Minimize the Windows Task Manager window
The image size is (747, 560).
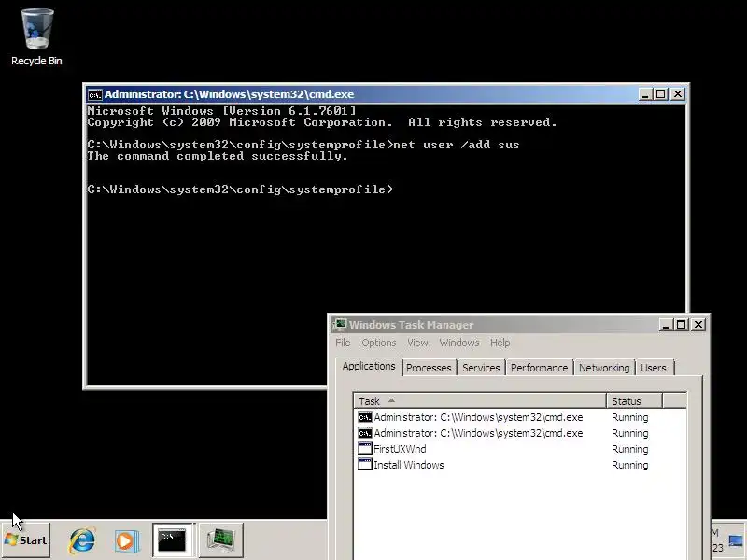coord(666,325)
